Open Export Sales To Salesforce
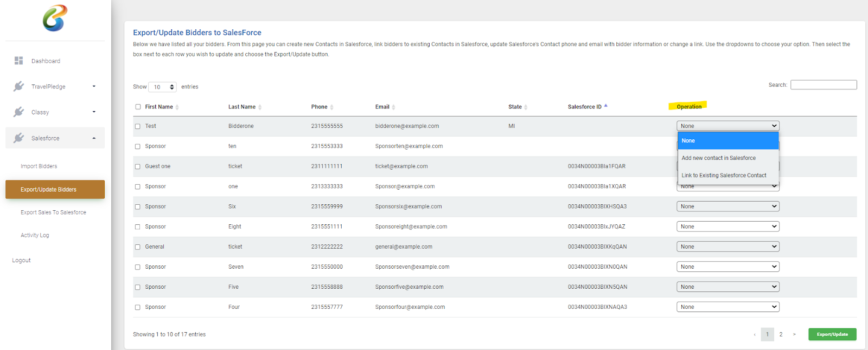 pos(53,212)
